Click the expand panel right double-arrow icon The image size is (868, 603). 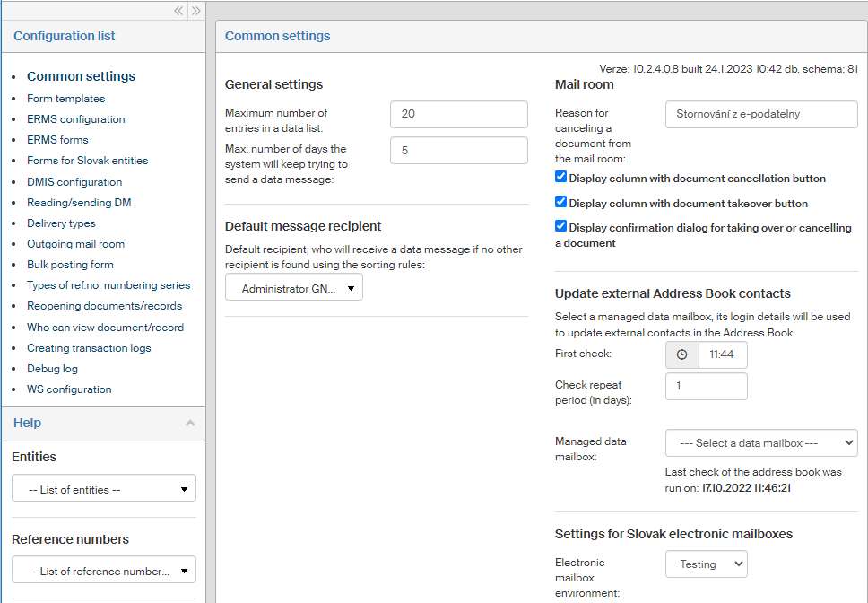(x=195, y=11)
